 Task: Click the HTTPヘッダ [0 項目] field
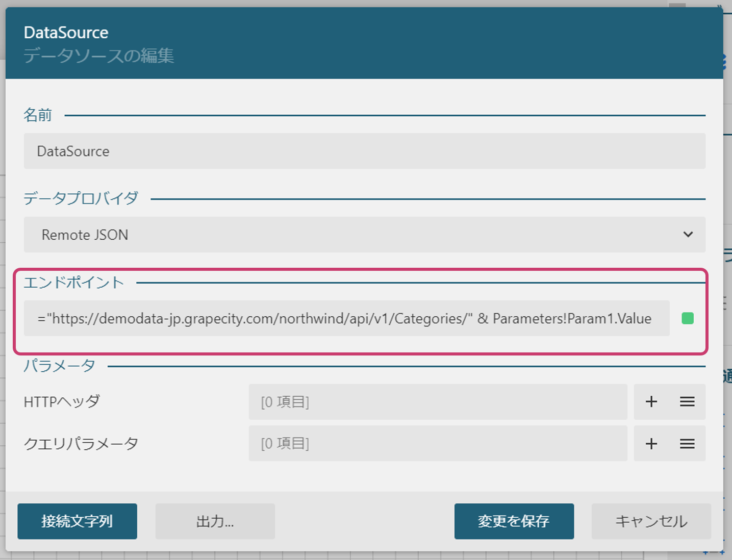click(x=438, y=402)
